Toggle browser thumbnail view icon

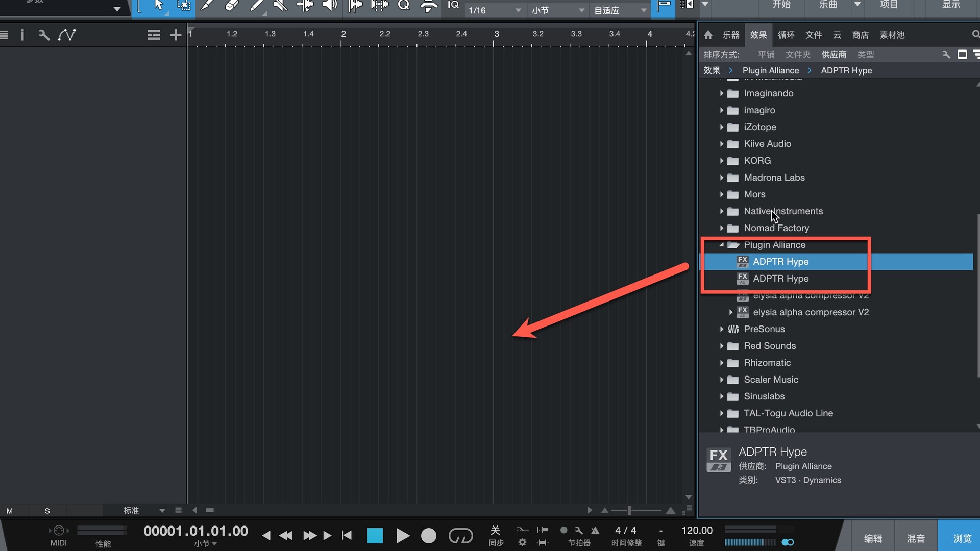pos(962,54)
